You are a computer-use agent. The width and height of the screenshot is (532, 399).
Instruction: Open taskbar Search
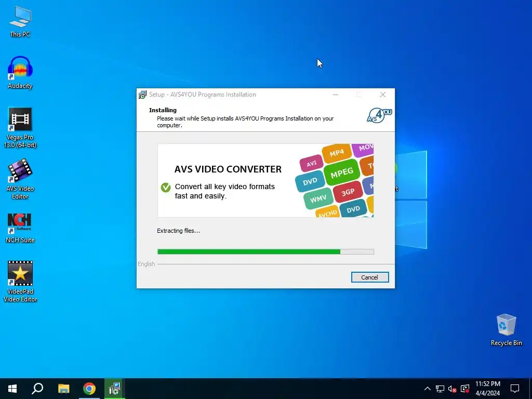(x=37, y=389)
